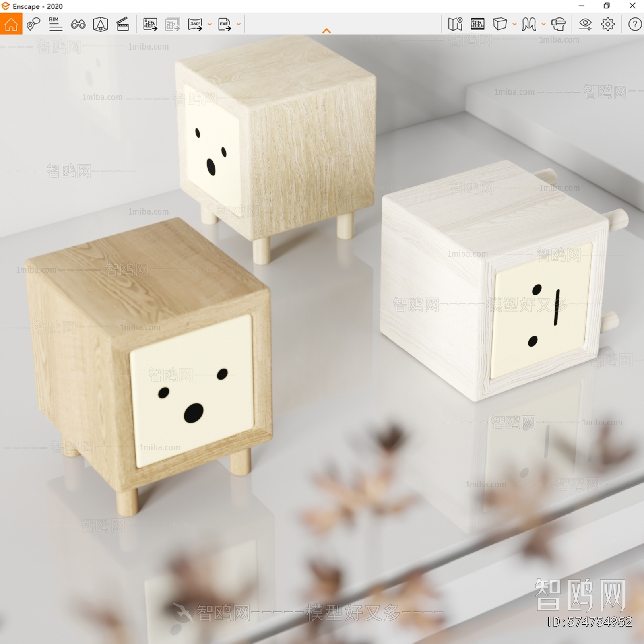This screenshot has width=644, height=644.
Task: Open General Settings gear icon
Action: point(608,24)
